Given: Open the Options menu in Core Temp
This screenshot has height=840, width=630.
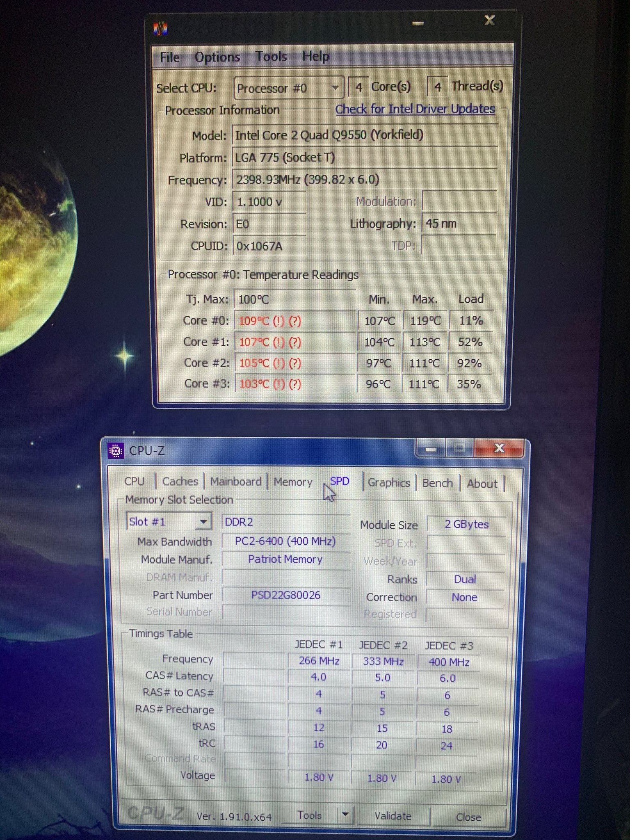Looking at the screenshot, I should tap(217, 57).
